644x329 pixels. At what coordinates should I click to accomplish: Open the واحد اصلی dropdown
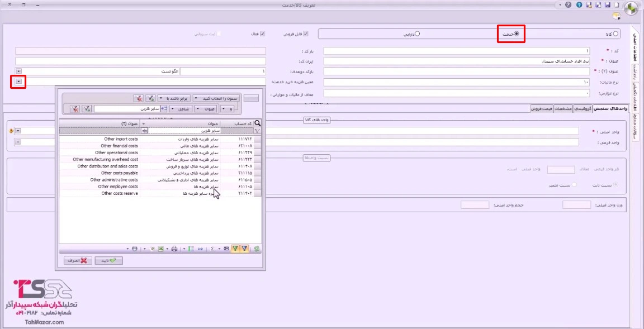[x=18, y=131]
